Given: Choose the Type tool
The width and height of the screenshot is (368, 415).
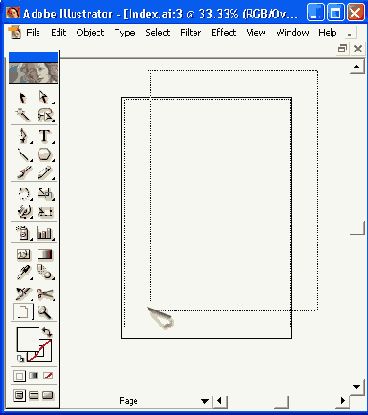Looking at the screenshot, I should pos(44,136).
